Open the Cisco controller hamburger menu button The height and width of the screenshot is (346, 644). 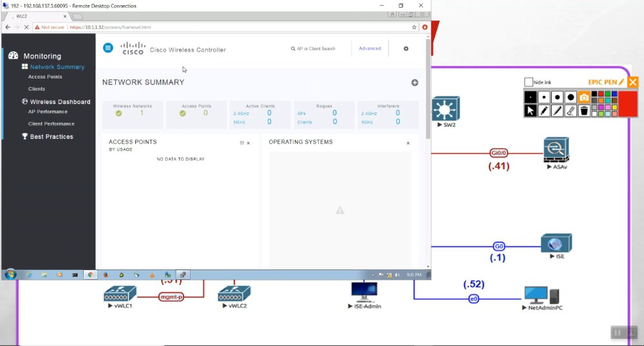[x=108, y=48]
